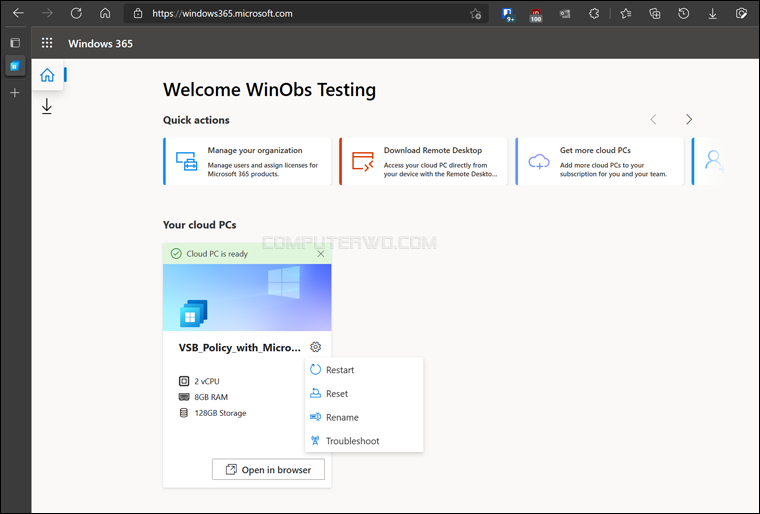The width and height of the screenshot is (760, 514).
Task: Open Manage your organization card
Action: pyautogui.click(x=247, y=161)
